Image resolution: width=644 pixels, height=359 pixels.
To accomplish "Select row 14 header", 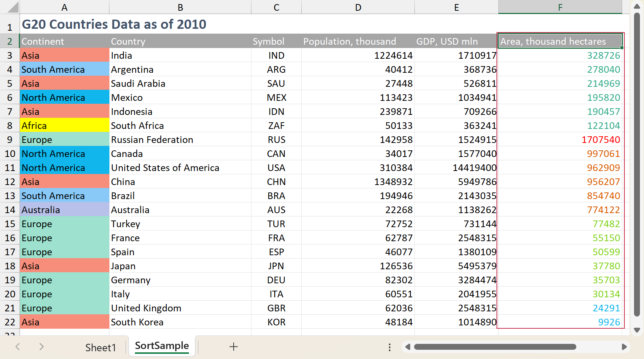I will [x=10, y=210].
